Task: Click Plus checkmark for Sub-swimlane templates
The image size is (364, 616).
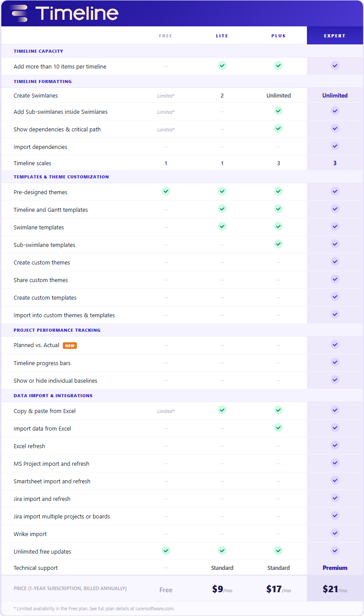Action: click(x=278, y=244)
